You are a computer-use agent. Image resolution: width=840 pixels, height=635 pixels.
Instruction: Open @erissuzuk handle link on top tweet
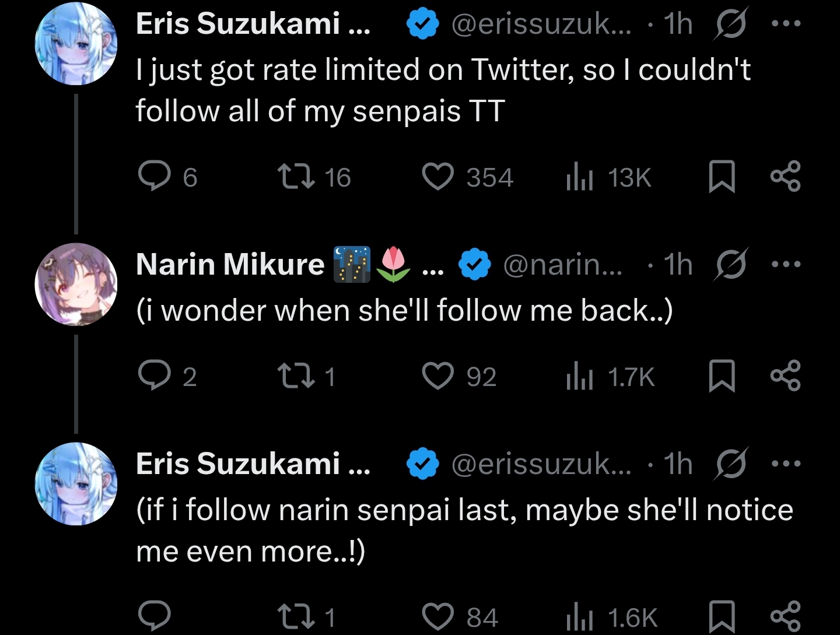541,24
